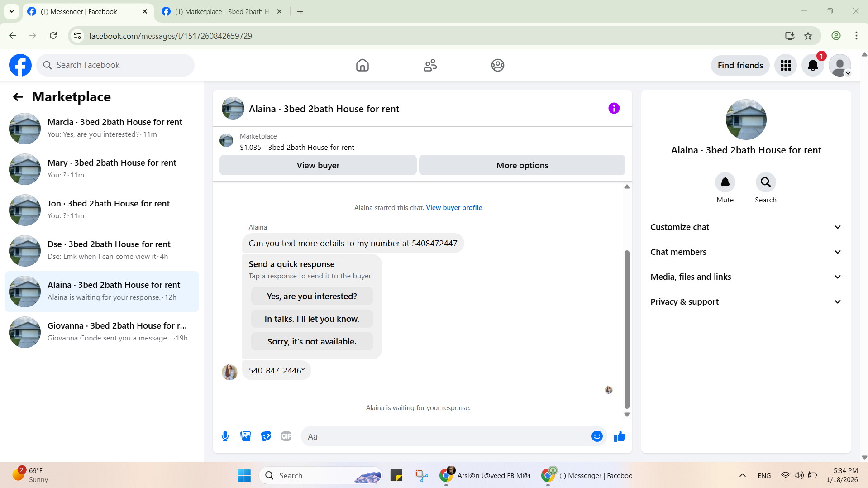Record a voice clip microphone icon
The image size is (868, 488).
point(225,436)
